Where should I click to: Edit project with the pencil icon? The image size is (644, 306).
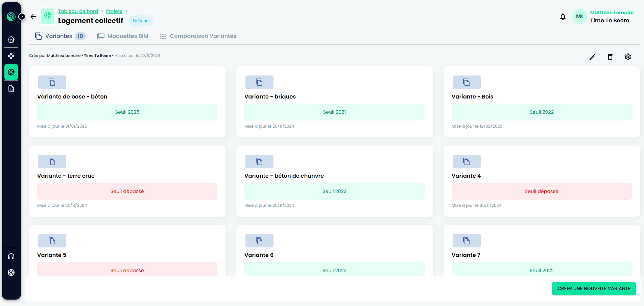592,57
